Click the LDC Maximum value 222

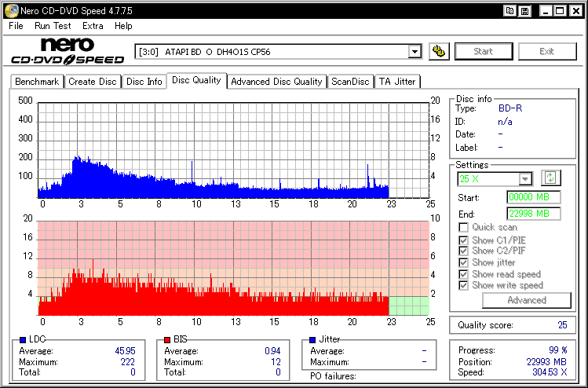pyautogui.click(x=127, y=362)
